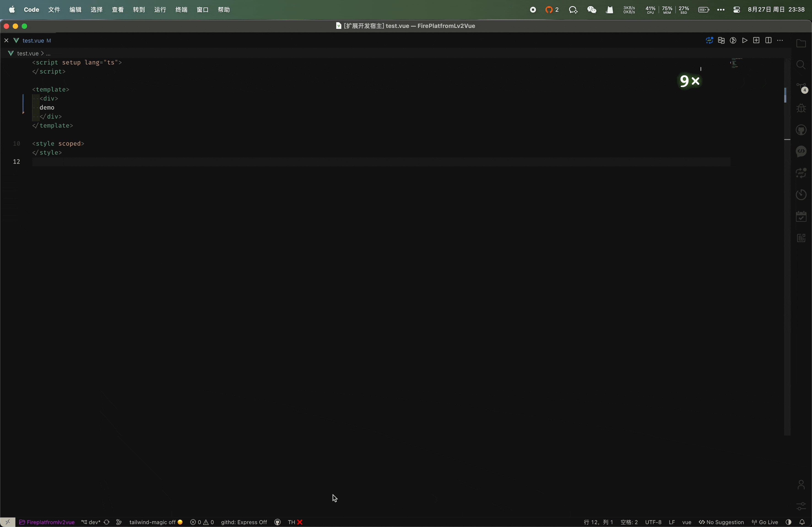Open the remote connection indicator in status bar

8,522
